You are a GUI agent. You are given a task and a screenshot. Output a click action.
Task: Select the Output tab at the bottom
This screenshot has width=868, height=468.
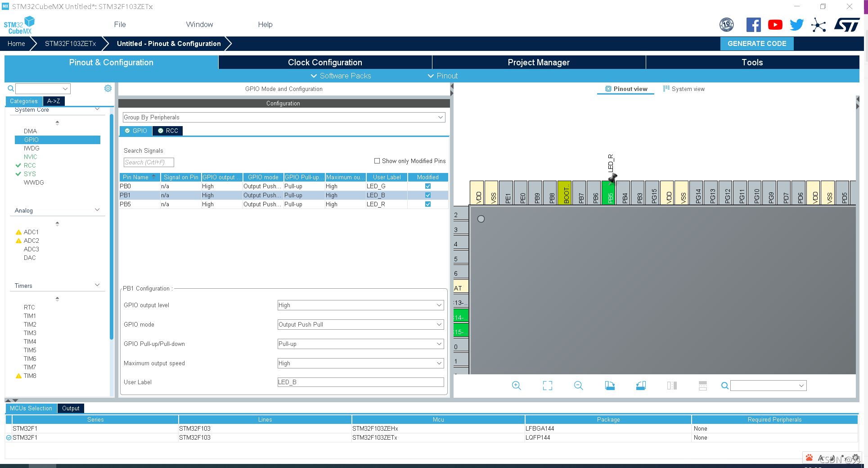click(71, 408)
